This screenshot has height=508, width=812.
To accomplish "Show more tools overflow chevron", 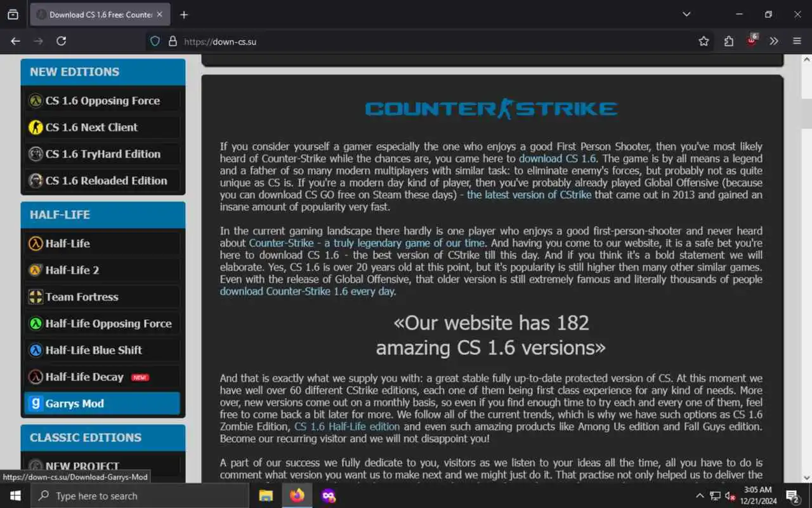I will tap(774, 41).
